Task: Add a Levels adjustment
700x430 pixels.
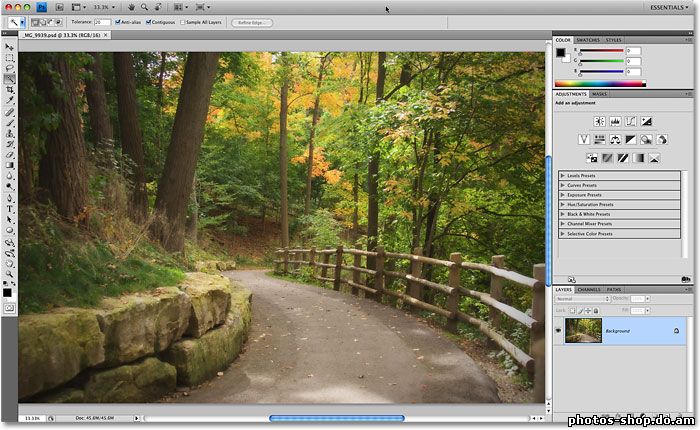Action: 615,121
